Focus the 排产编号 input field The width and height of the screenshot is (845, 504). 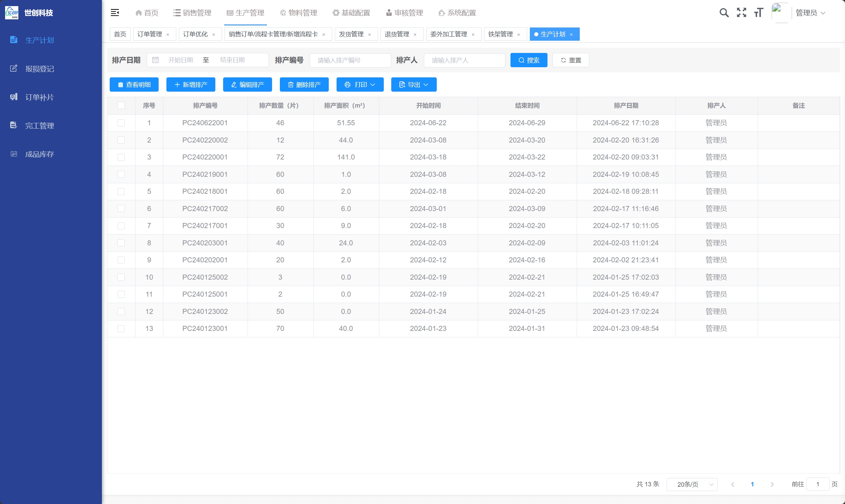click(350, 60)
